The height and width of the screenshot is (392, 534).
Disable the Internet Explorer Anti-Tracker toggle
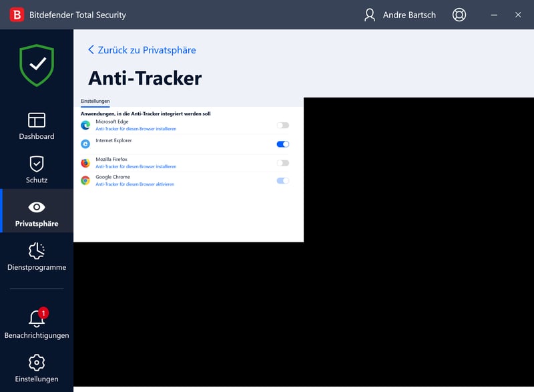pyautogui.click(x=283, y=144)
